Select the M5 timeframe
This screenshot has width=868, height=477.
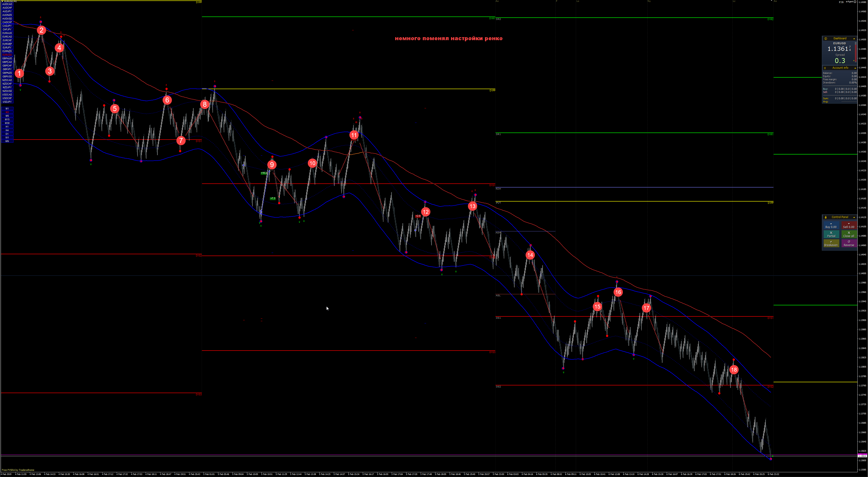7,116
